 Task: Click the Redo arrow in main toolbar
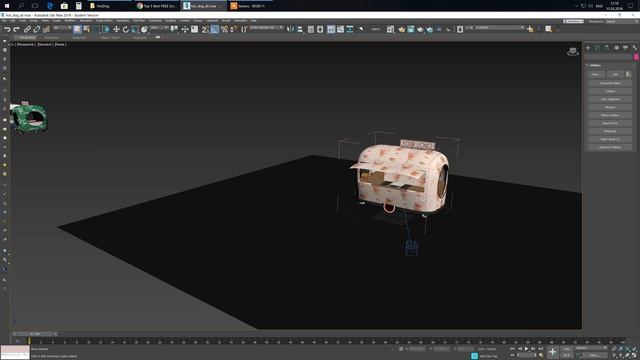16,29
